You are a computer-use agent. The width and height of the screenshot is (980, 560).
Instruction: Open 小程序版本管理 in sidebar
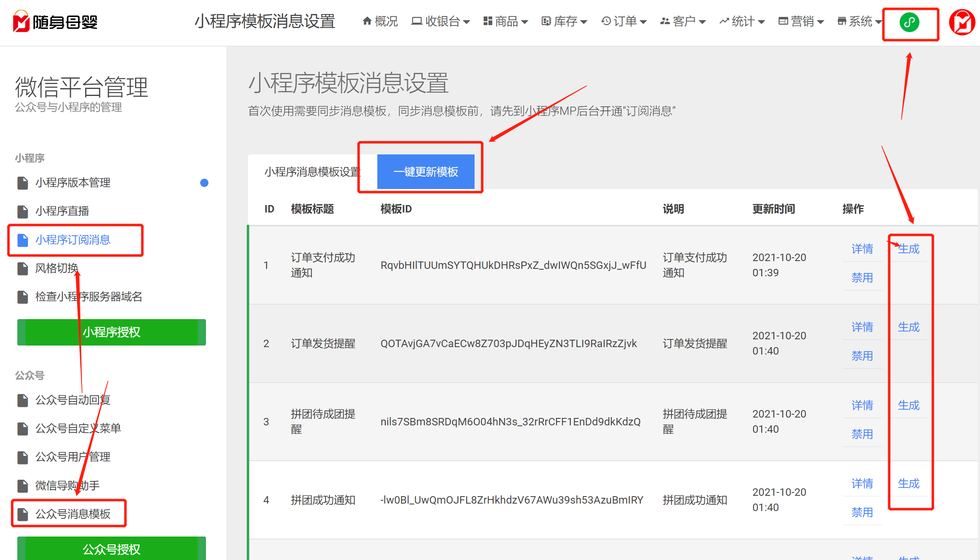tap(64, 182)
